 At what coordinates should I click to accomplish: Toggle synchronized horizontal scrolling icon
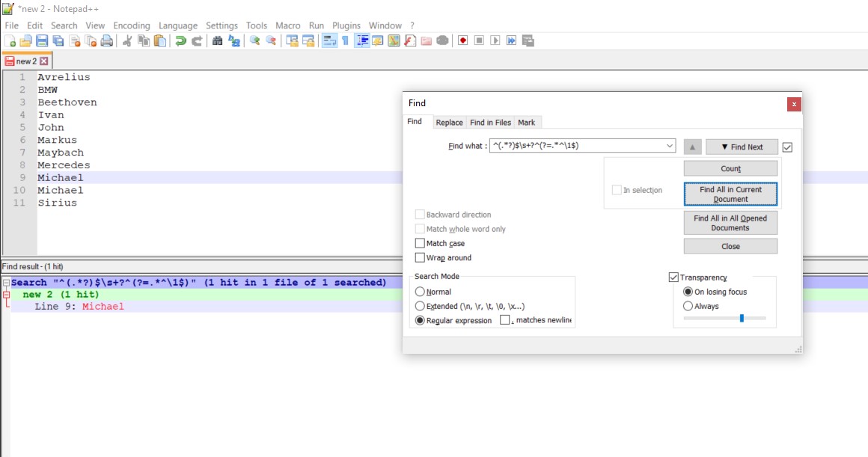tap(308, 41)
